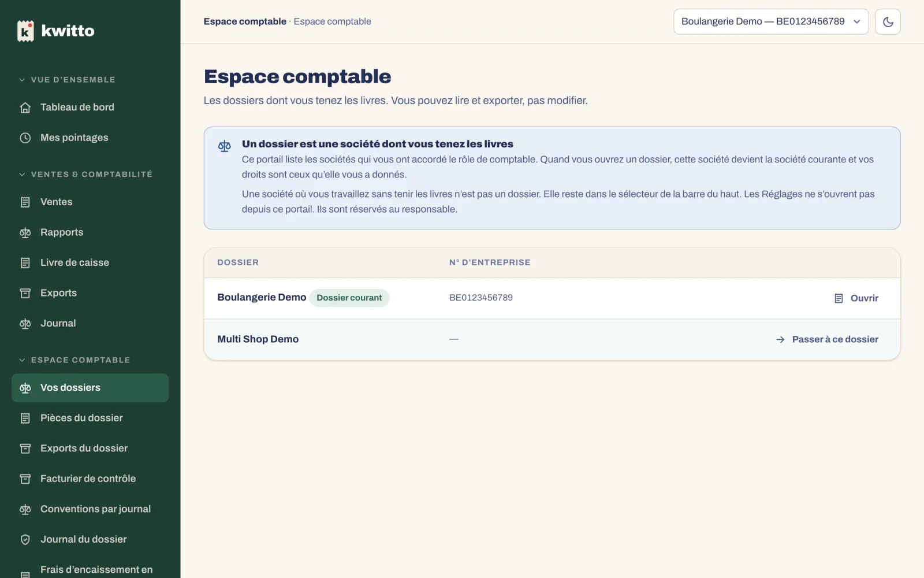This screenshot has width=924, height=578.
Task: Click the archive icon beside Facturier de contrôle
Action: coord(25,479)
